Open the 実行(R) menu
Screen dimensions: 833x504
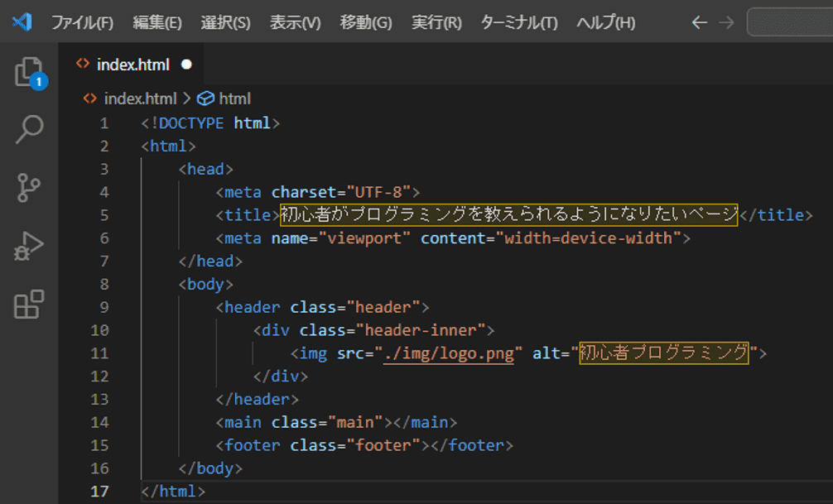pos(436,23)
